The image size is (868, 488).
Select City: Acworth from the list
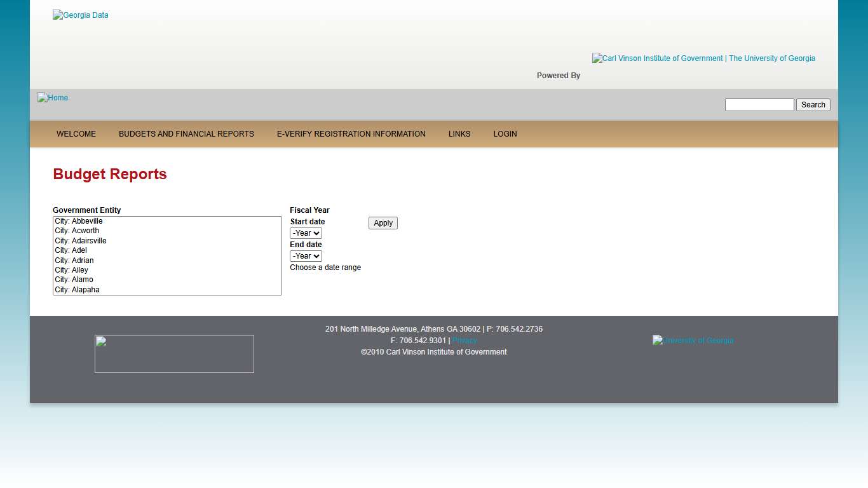tap(77, 231)
